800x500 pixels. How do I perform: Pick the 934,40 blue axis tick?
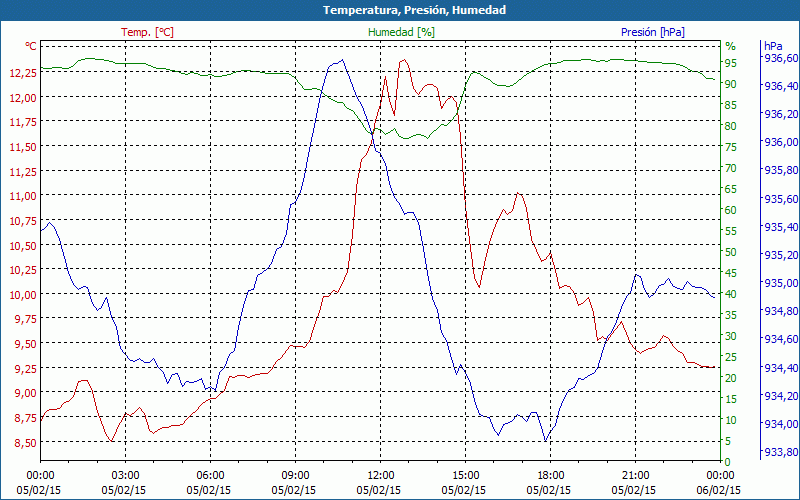(x=781, y=367)
